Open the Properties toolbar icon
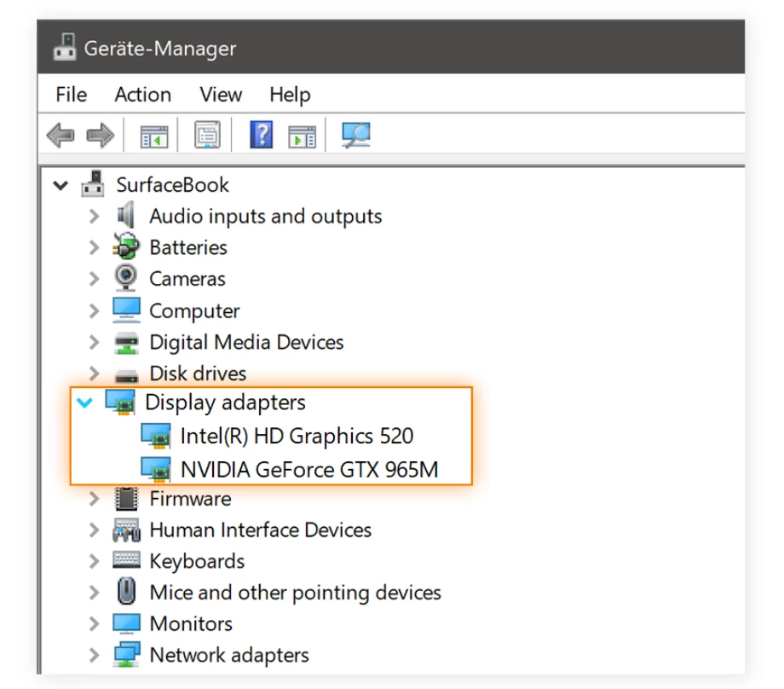 tap(207, 135)
